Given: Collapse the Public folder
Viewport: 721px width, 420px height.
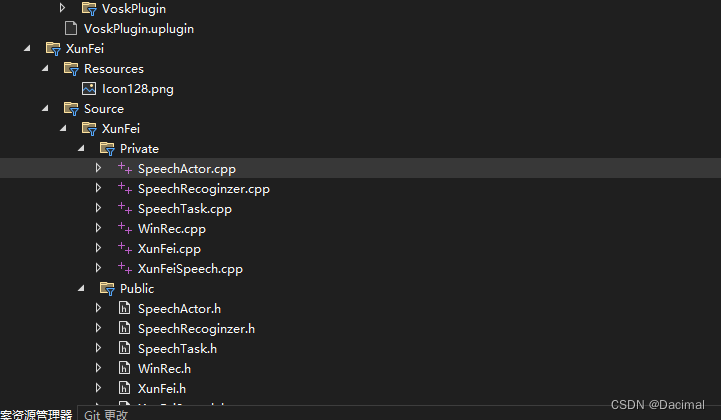Looking at the screenshot, I should pyautogui.click(x=81, y=289).
